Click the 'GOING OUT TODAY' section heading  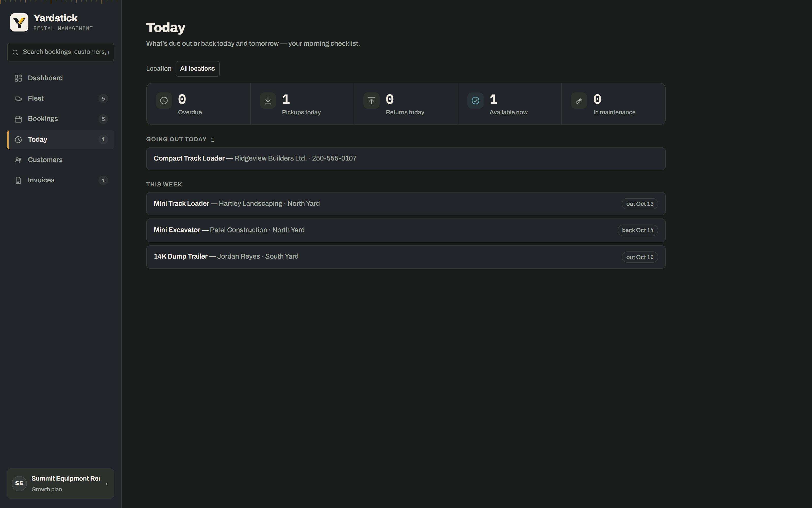pos(176,139)
